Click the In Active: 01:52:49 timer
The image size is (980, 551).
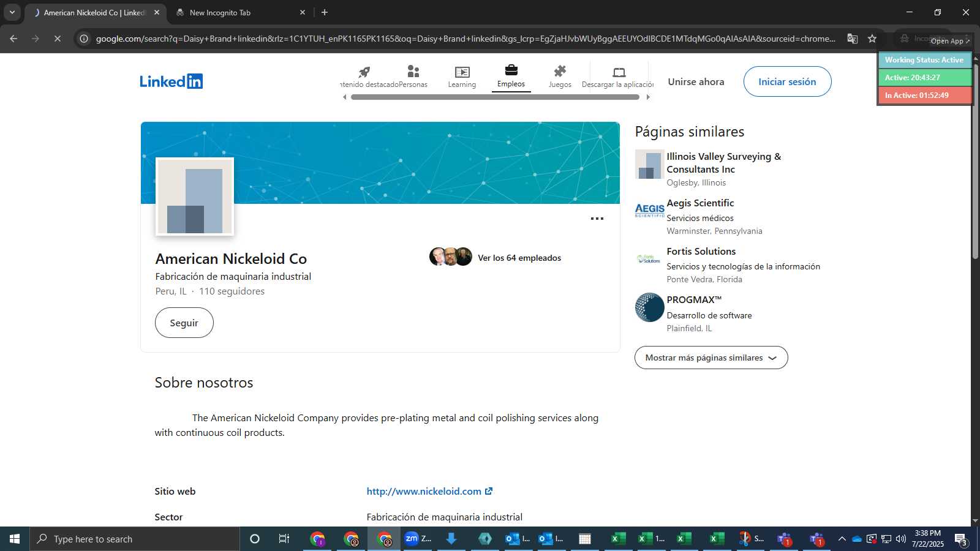tap(924, 95)
